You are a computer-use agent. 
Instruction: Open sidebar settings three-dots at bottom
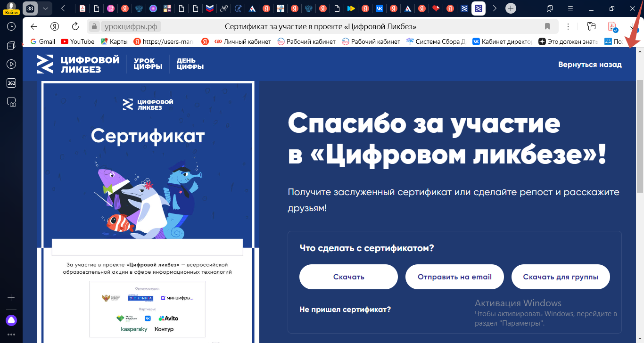pos(11,335)
